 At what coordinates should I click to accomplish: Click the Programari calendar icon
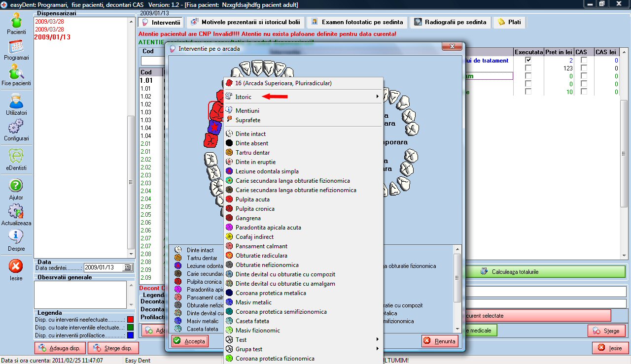point(16,47)
